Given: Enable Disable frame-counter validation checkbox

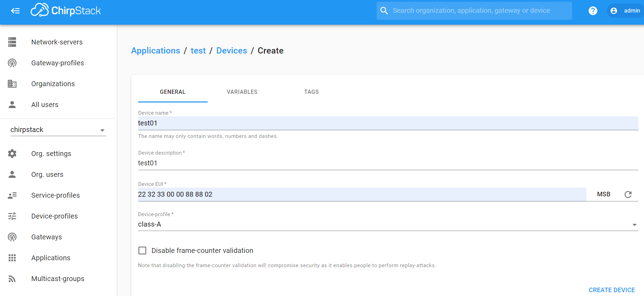Looking at the screenshot, I should tap(142, 250).
